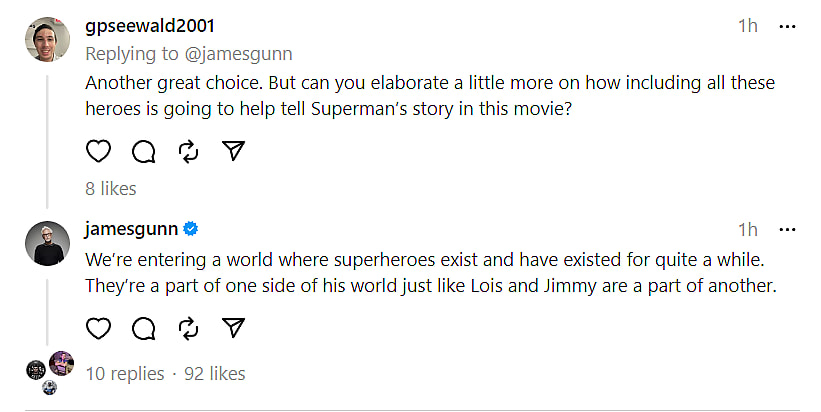Like jamesgunn's reply with heart icon
Screen dimensions: 821x412
(x=98, y=328)
